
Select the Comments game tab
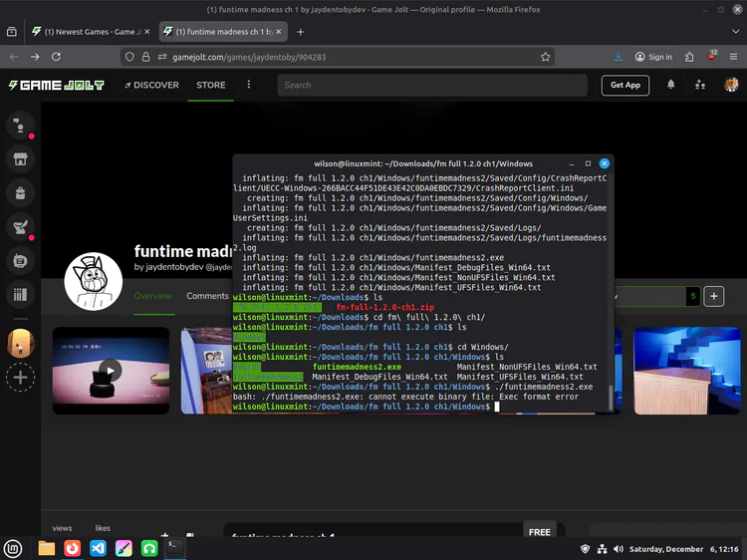(207, 296)
